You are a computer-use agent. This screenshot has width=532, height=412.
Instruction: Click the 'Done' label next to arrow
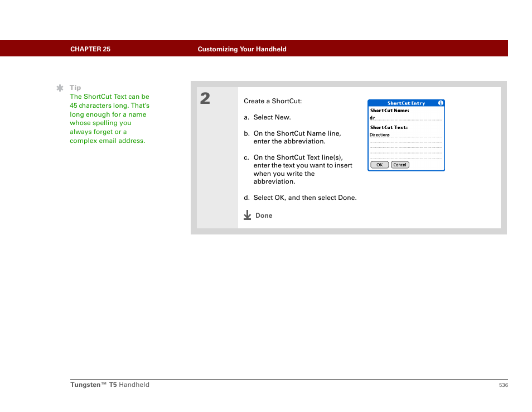(x=264, y=215)
